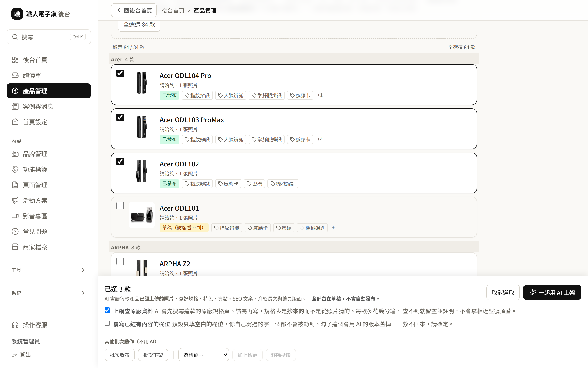Show +1 more tags on Acer ODL104 Pro
Viewport: 588px width, 368px height.
click(x=320, y=95)
